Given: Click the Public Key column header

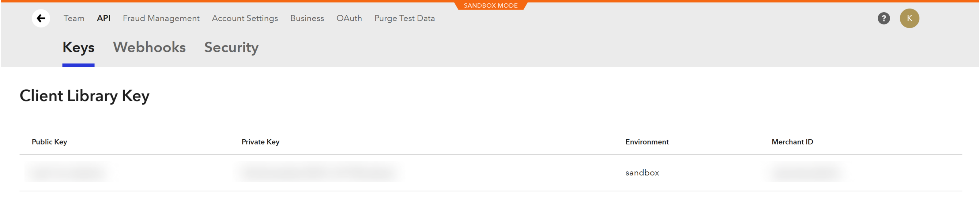Looking at the screenshot, I should (x=49, y=142).
